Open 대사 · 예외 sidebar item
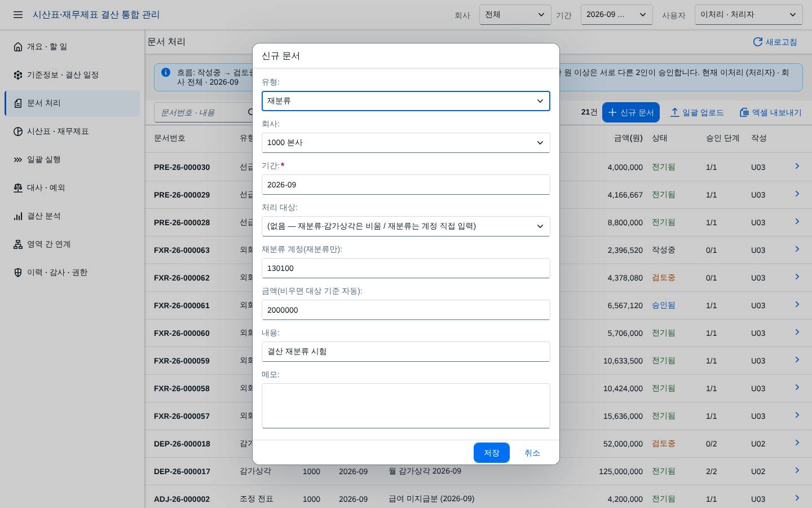812x508 pixels. click(72, 188)
